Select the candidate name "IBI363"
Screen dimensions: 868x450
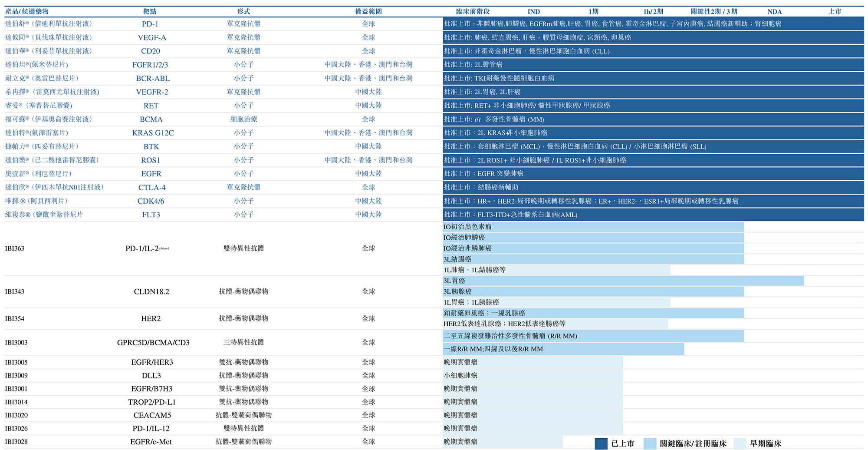pos(15,248)
